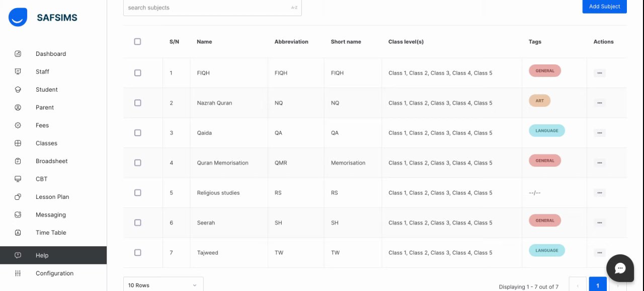Viewport: 644px width, 291px height.
Task: Click the Broadsheet icon in sidebar
Action: coord(18,161)
